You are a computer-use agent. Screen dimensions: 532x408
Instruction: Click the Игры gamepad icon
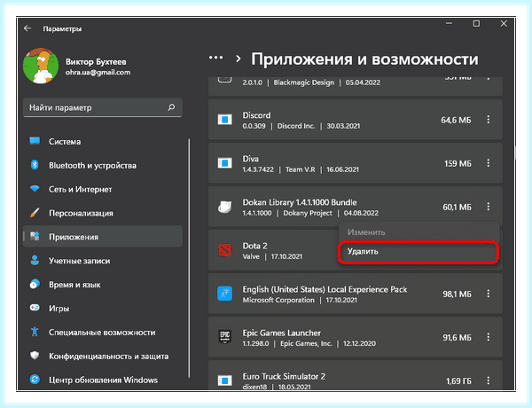(x=35, y=308)
